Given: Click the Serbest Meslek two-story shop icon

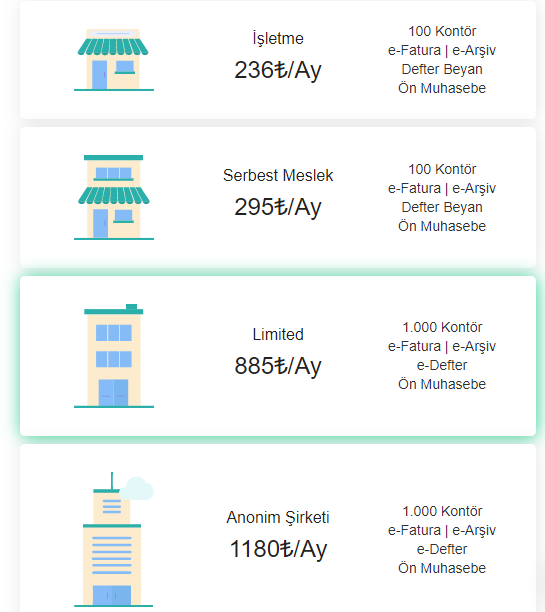Looking at the screenshot, I should pos(114,197).
